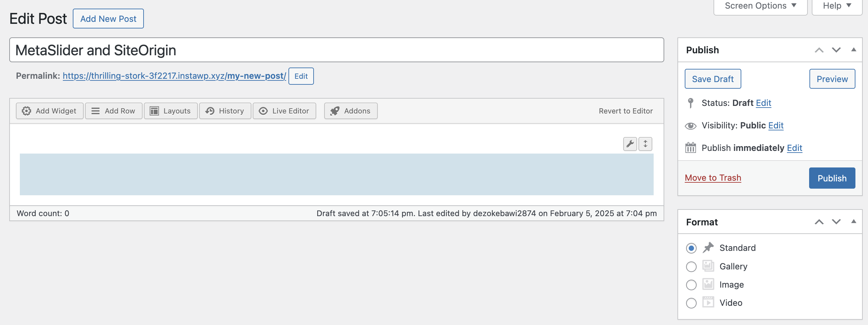Click Move to Trash link
The width and height of the screenshot is (868, 325).
click(713, 178)
